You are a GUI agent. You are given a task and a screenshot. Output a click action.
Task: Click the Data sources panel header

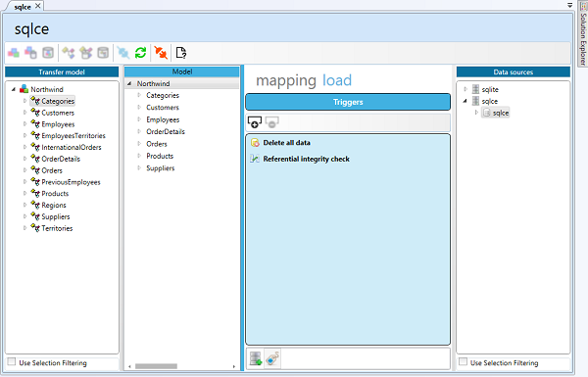coord(513,71)
